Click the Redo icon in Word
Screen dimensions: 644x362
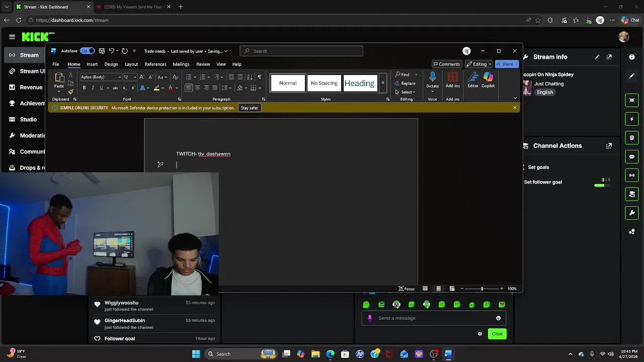125,51
